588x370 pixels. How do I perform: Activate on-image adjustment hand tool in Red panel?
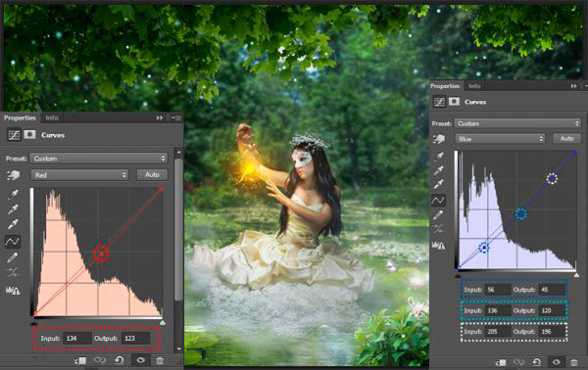click(x=13, y=175)
